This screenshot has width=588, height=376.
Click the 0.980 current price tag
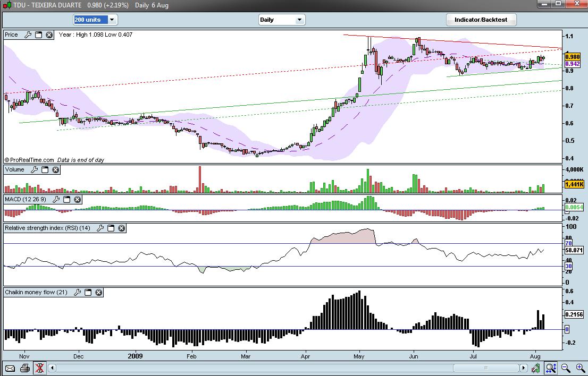tap(572, 57)
